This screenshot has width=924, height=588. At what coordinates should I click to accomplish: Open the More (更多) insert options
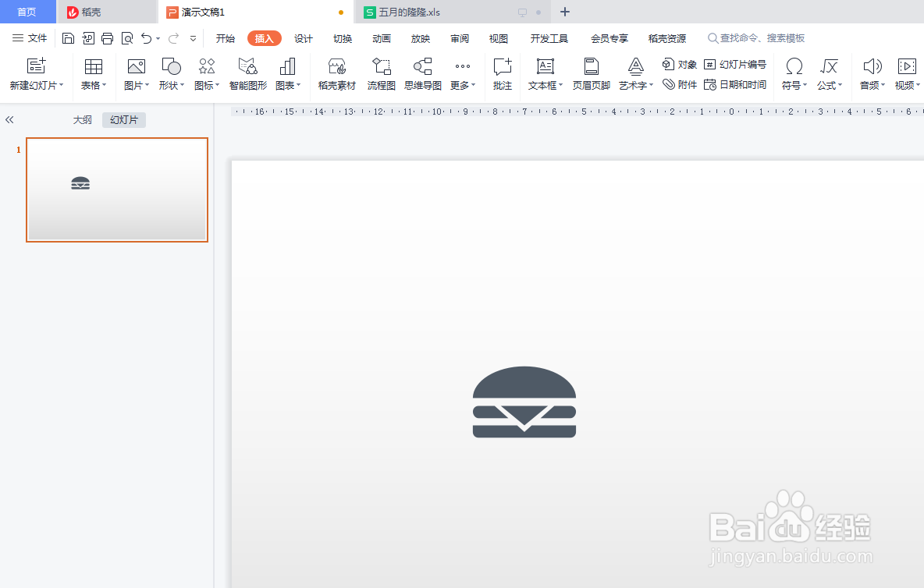click(463, 74)
